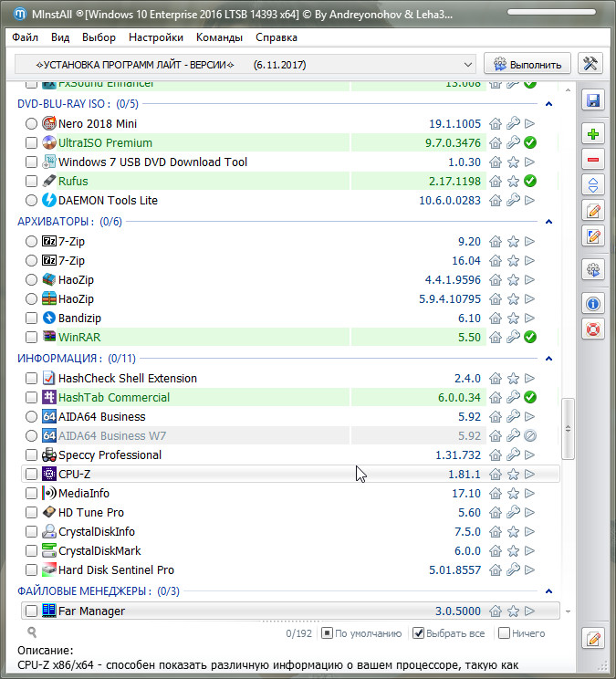
Task: Toggle the 'Выбрать все' checkbox
Action: click(x=418, y=633)
